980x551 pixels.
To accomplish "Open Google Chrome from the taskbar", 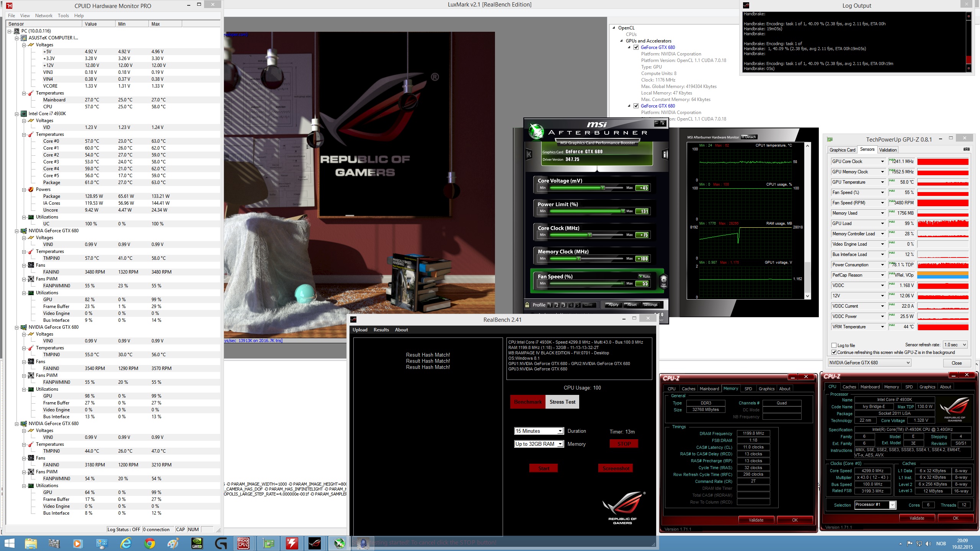I will click(150, 543).
